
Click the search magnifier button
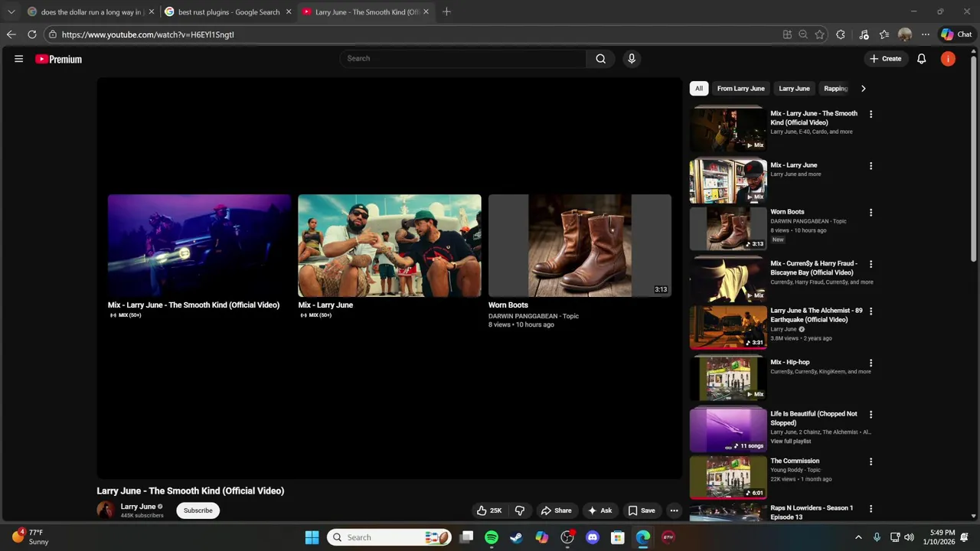click(x=601, y=58)
